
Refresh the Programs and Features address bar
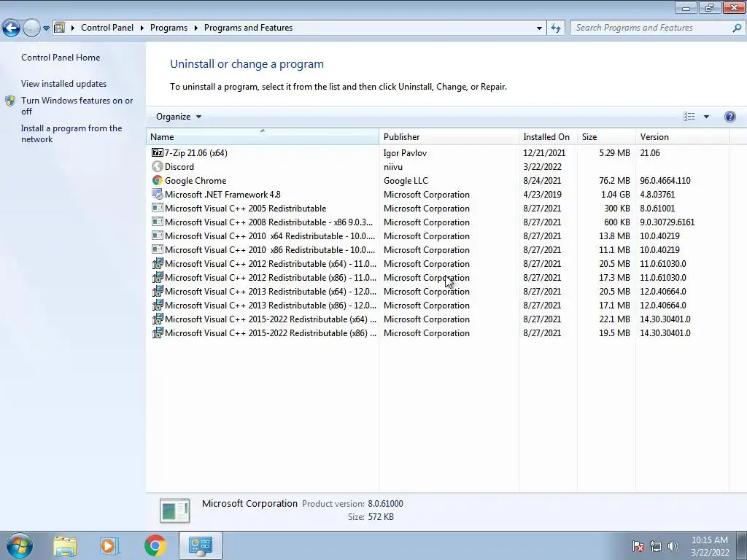point(555,28)
